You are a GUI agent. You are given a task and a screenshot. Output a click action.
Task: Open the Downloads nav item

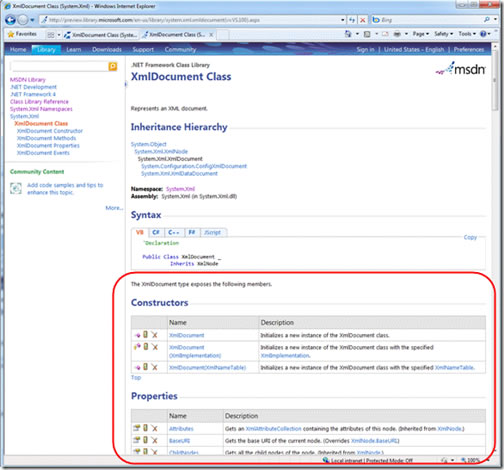(x=107, y=49)
